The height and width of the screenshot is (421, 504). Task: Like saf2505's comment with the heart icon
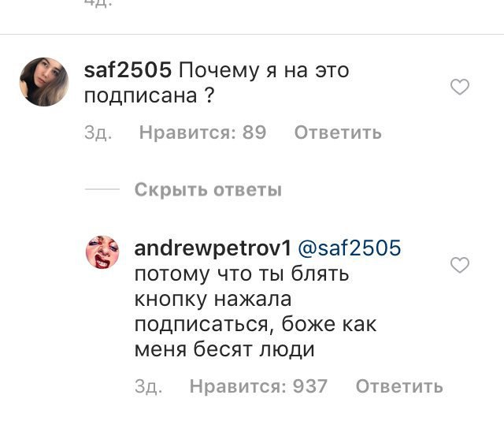point(460,87)
